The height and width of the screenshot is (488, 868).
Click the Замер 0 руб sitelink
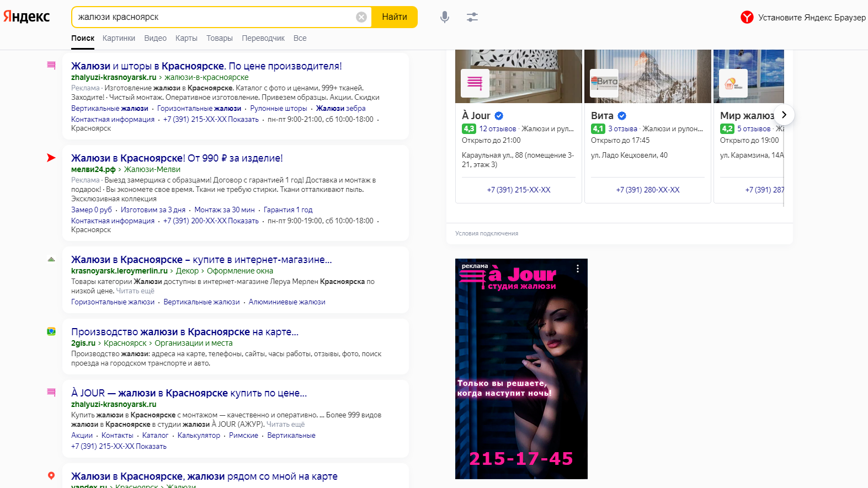pos(92,210)
